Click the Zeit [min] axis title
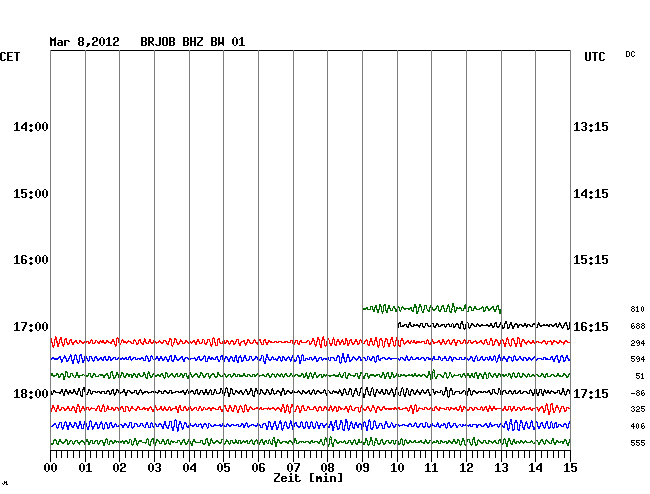 coord(308,478)
